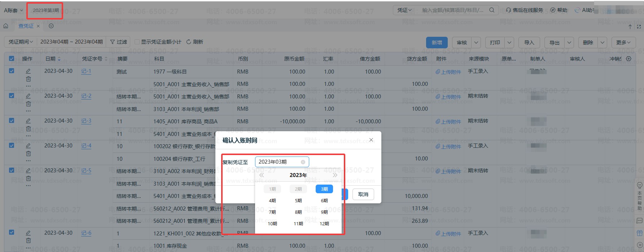Click the home icon in tab bar
644x252 pixels.
(x=6, y=26)
